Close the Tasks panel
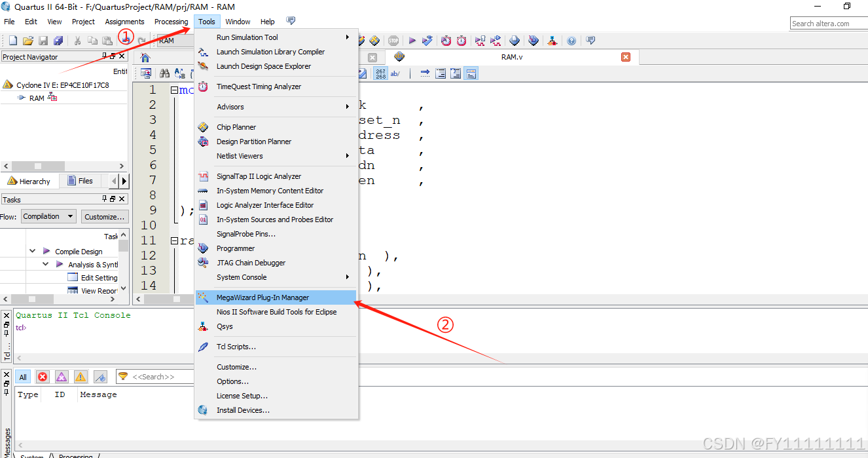Image resolution: width=868 pixels, height=458 pixels. (121, 199)
